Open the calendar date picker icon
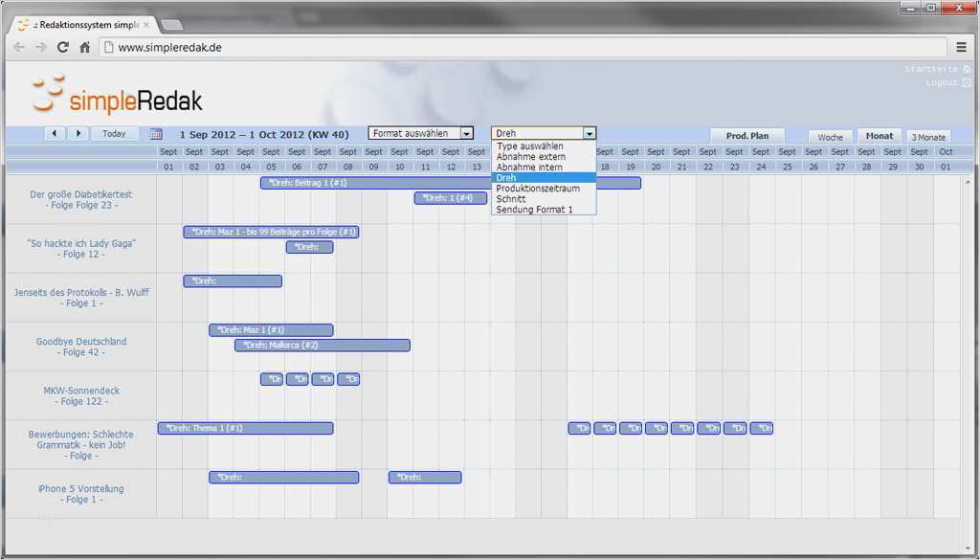 coord(157,134)
